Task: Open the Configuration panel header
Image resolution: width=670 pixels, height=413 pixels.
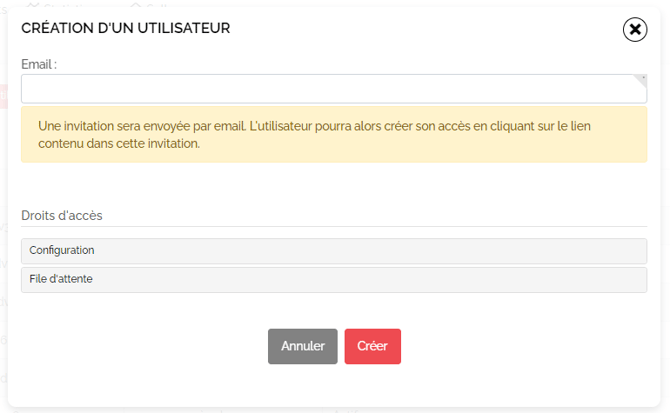Action: pyautogui.click(x=334, y=251)
